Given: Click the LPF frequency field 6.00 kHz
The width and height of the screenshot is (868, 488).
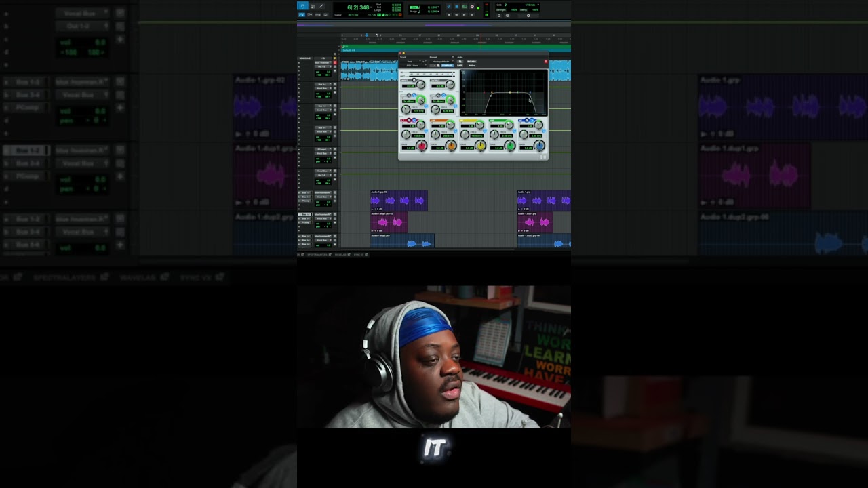Looking at the screenshot, I should click(x=448, y=110).
